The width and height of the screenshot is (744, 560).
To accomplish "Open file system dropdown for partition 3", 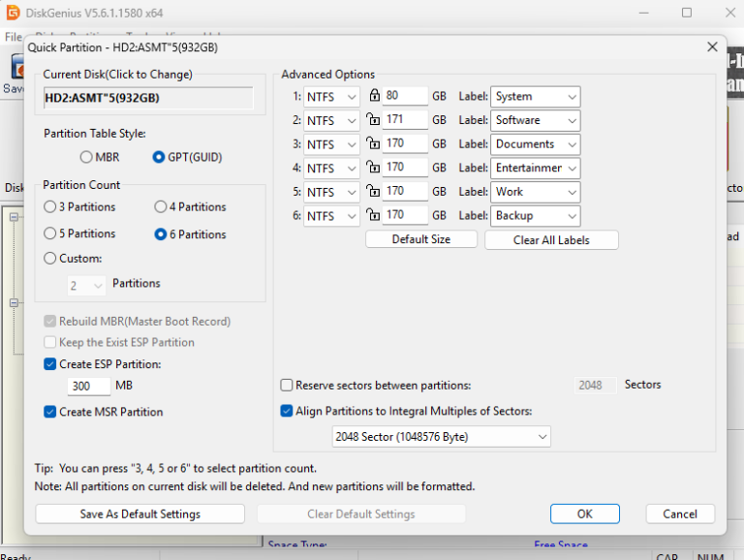I will click(331, 144).
